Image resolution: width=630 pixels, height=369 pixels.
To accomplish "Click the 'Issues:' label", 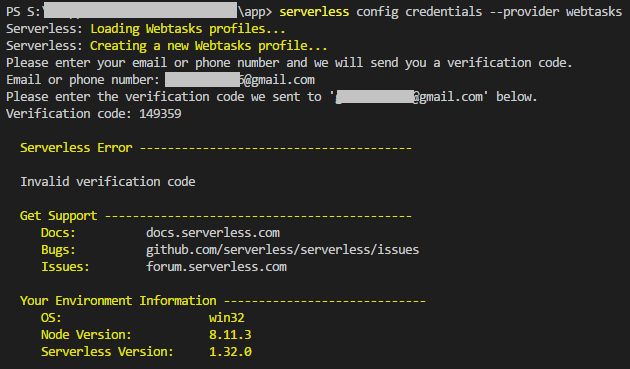I will [x=65, y=266].
